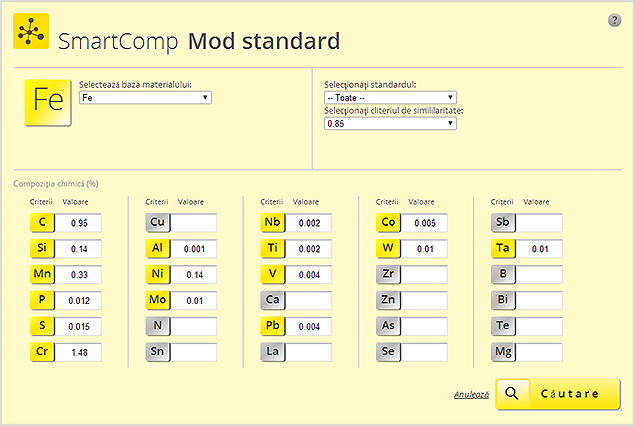Open the similarity criterion 0.85 dropdown
Screen dimensions: 635x426
pyautogui.click(x=390, y=124)
